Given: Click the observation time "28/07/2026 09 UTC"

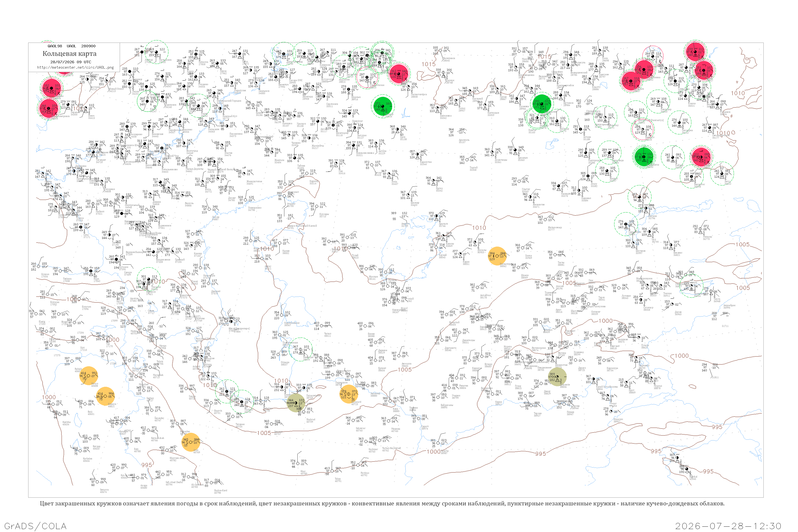Looking at the screenshot, I should tap(70, 62).
